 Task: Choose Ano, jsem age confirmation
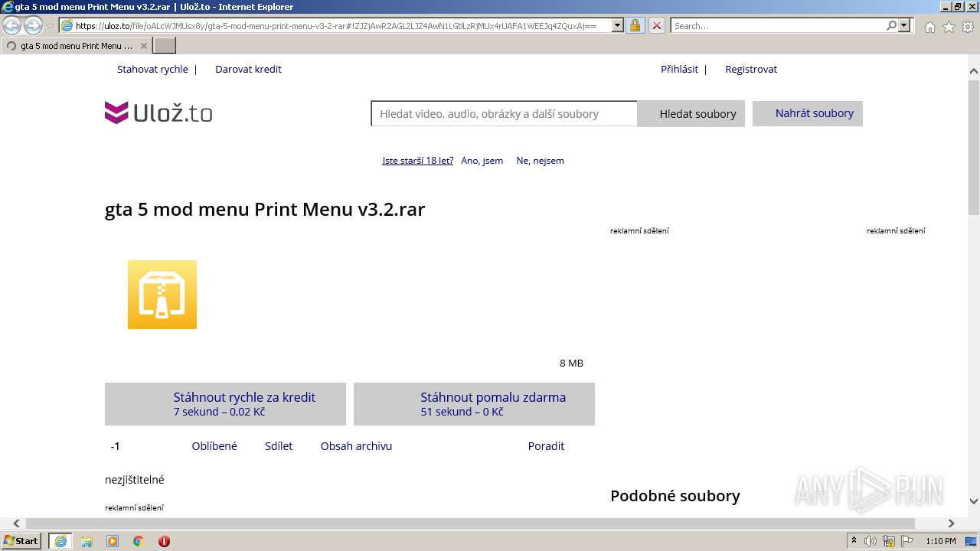tap(482, 161)
